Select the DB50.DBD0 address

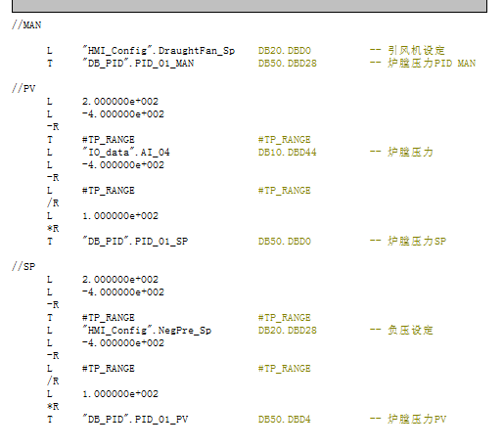click(285, 242)
